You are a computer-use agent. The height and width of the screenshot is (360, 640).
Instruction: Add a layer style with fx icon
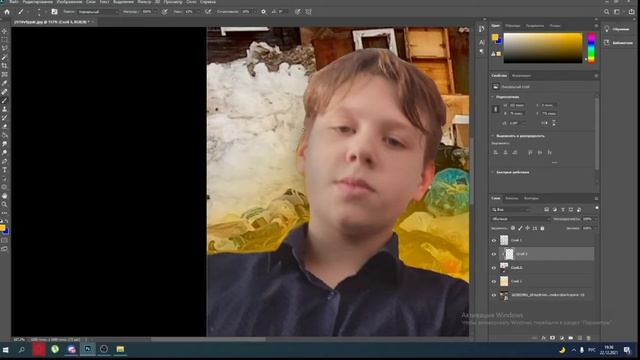(544, 338)
